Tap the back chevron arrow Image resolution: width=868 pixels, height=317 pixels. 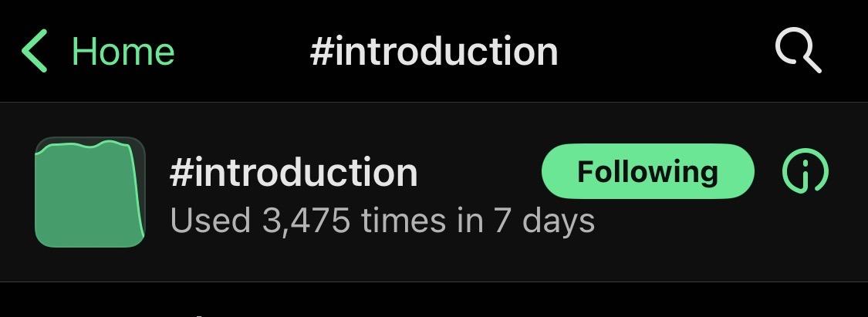pos(35,52)
